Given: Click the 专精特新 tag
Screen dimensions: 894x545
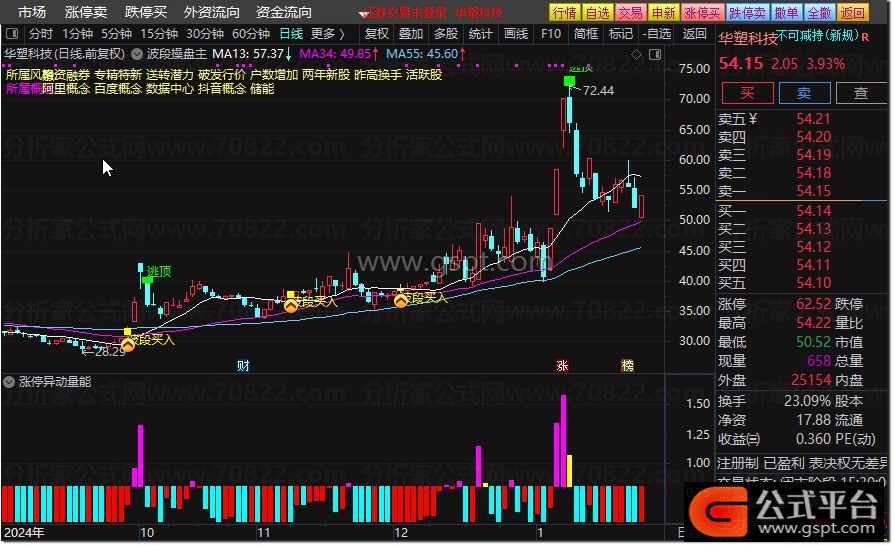Looking at the screenshot, I should [x=117, y=75].
